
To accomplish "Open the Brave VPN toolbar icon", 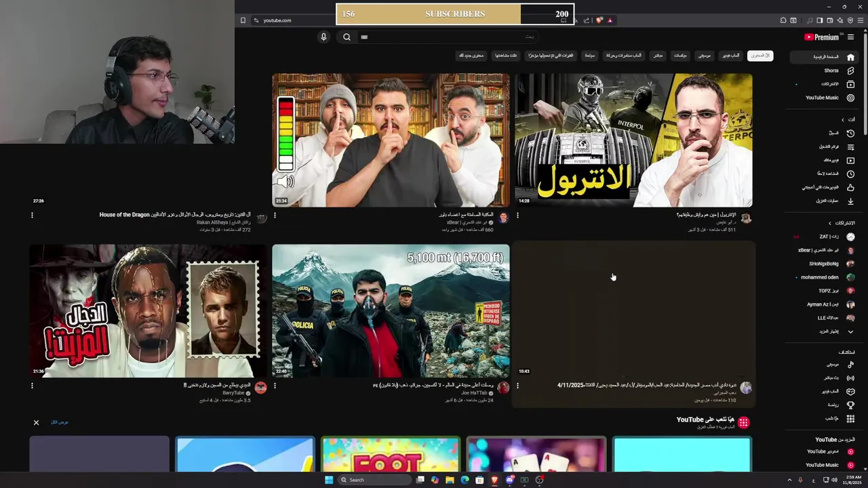I will tap(850, 20).
